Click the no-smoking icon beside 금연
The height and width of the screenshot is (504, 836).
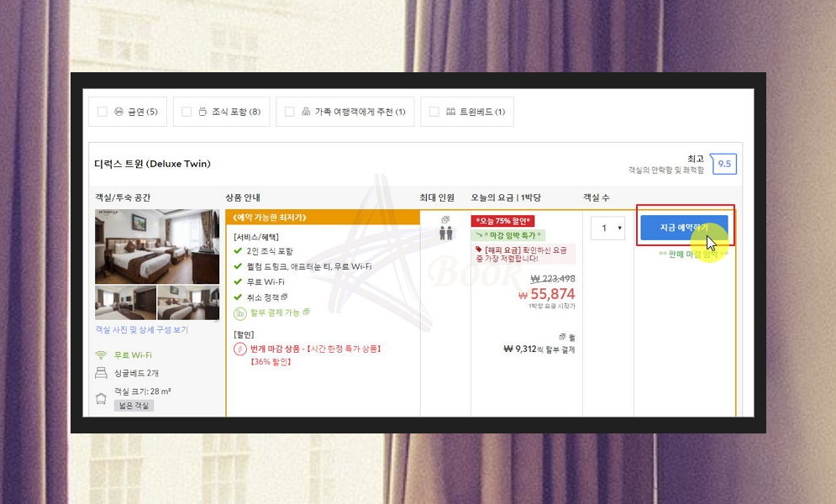(x=119, y=112)
